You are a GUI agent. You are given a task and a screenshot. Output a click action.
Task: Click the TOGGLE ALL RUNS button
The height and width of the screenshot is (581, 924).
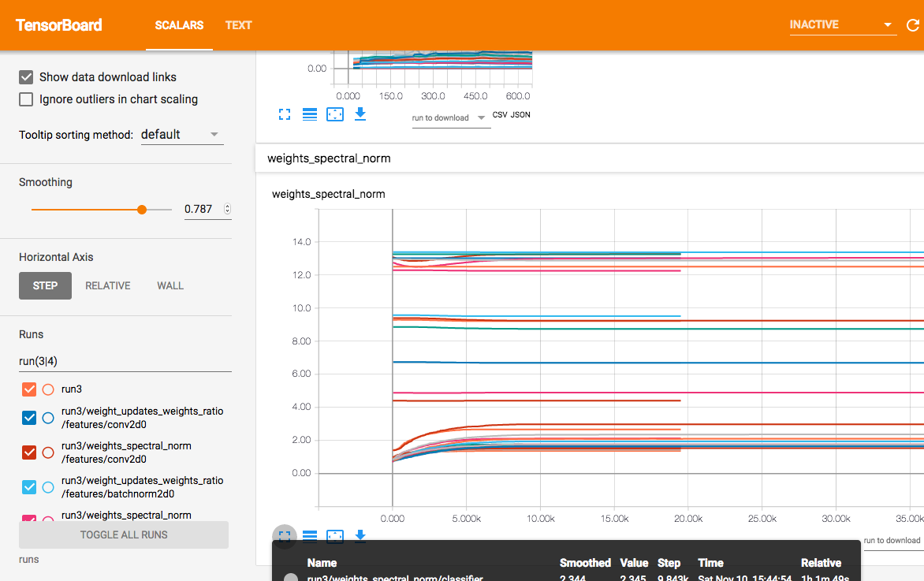tap(123, 534)
